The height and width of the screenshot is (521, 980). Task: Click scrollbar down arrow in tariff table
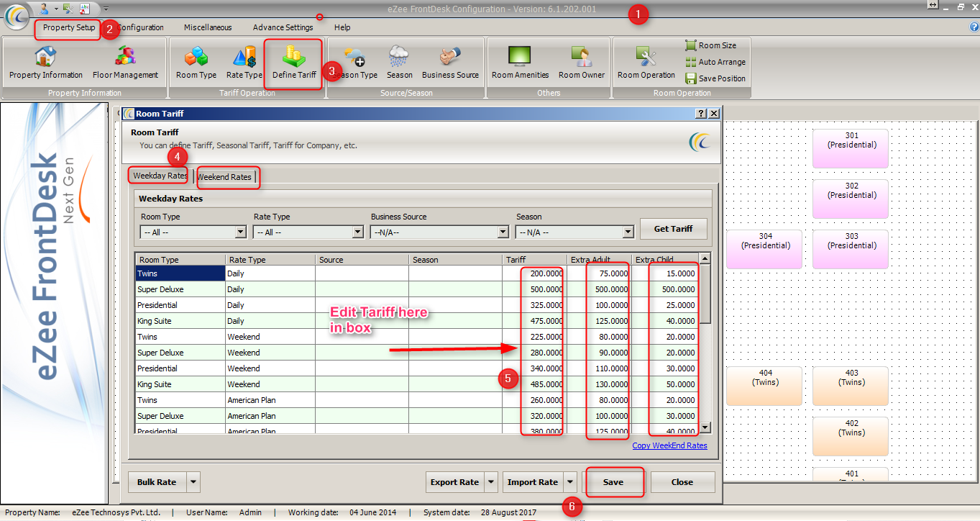(x=705, y=427)
